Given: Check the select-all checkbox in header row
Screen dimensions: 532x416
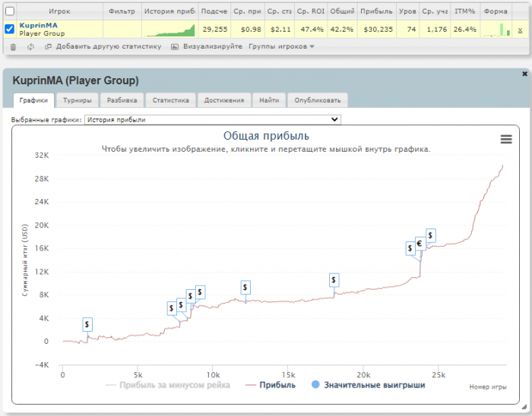Looking at the screenshot, I should point(10,11).
